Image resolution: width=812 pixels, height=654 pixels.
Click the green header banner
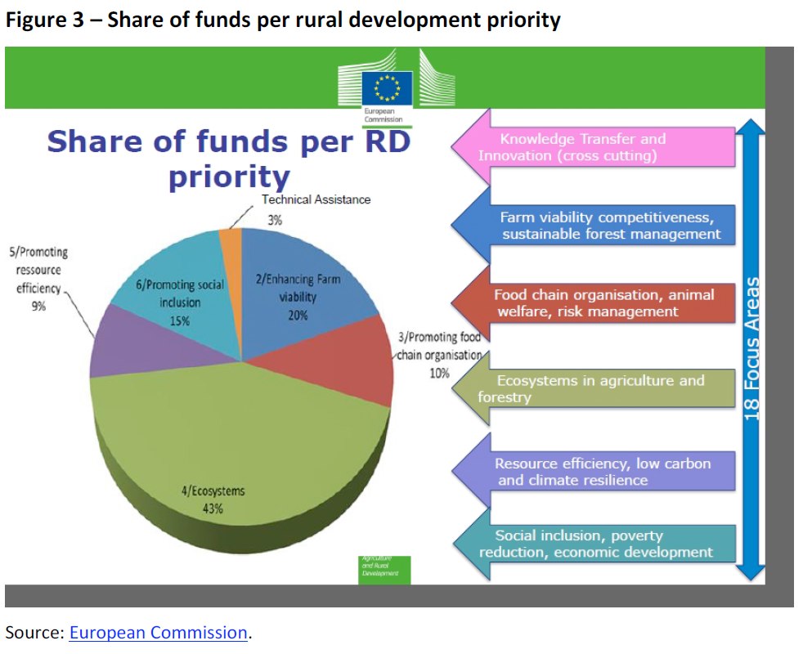164,77
